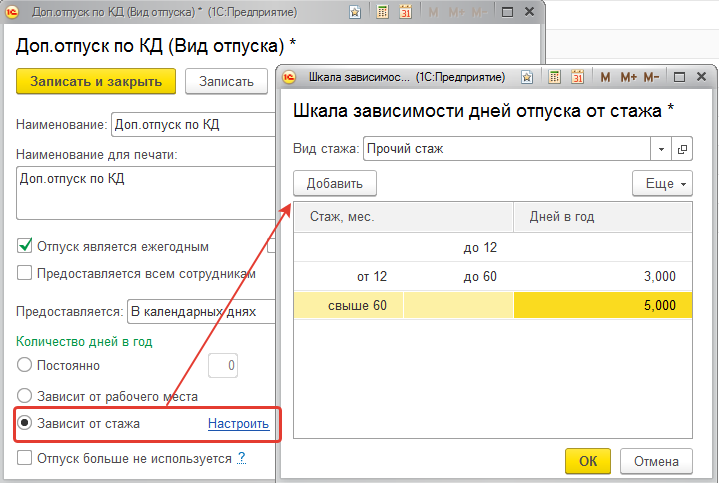The image size is (719, 483).
Task: Uncheck 'Отпуск является ежегодным' checkbox
Action: pos(25,246)
